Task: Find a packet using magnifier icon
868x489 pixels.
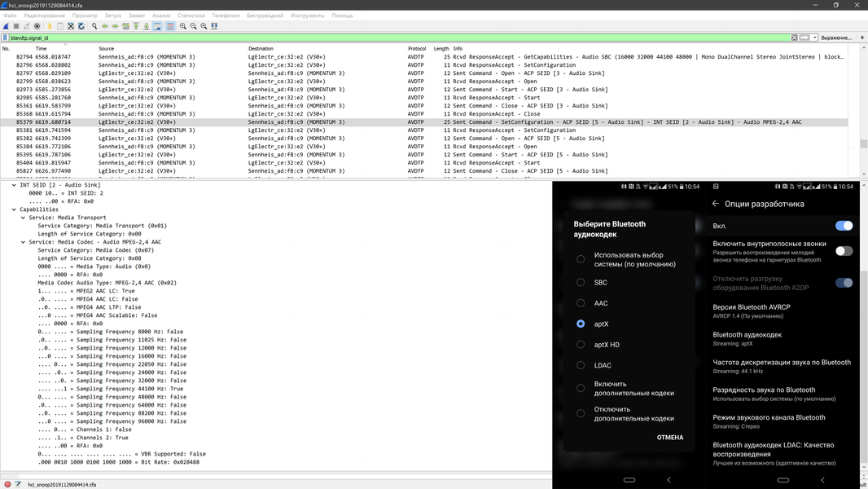Action: 94,26
